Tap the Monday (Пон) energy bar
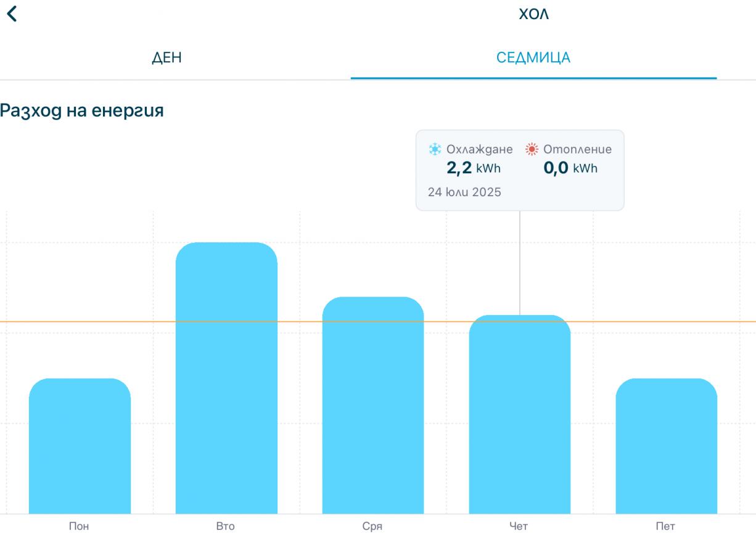Image resolution: width=756 pixels, height=555 pixels. [80, 446]
